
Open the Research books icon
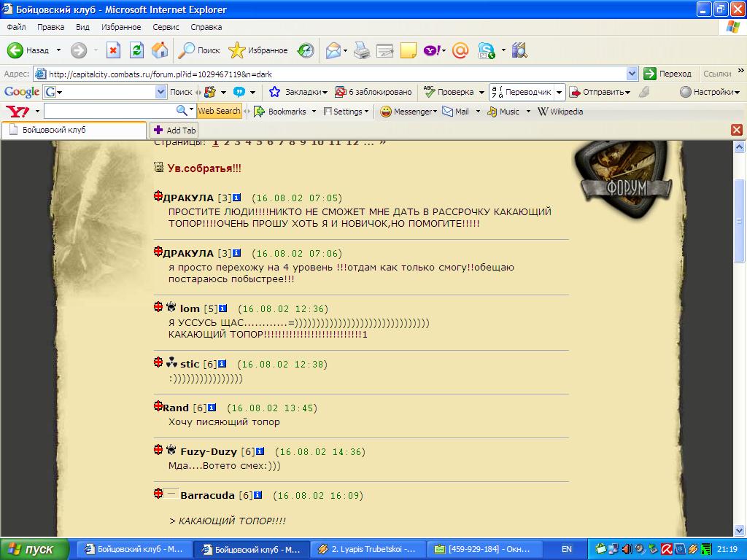(519, 50)
